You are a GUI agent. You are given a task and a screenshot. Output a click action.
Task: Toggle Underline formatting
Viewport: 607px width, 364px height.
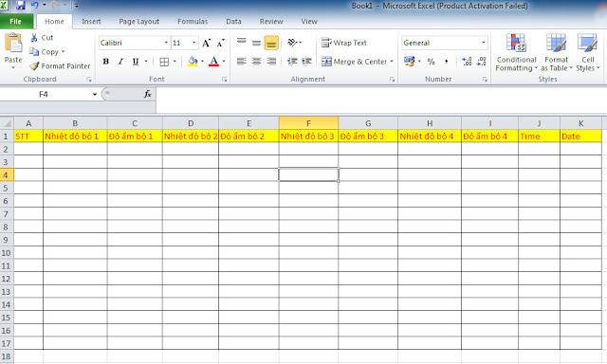(136, 61)
